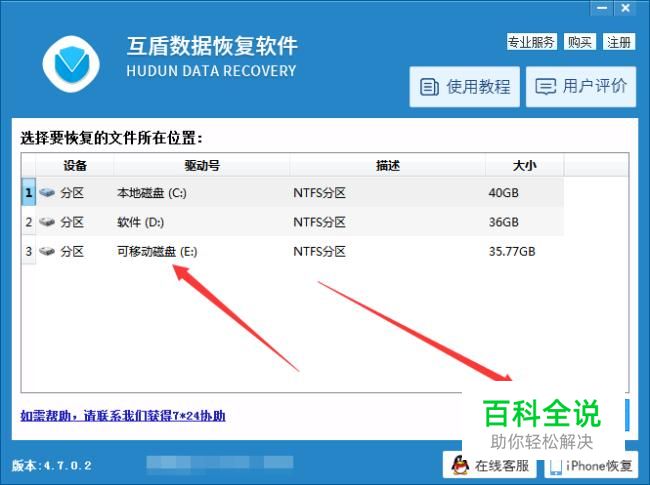Open the 如需帮助 7*24 help link
Image resolution: width=650 pixels, height=485 pixels.
pyautogui.click(x=123, y=415)
